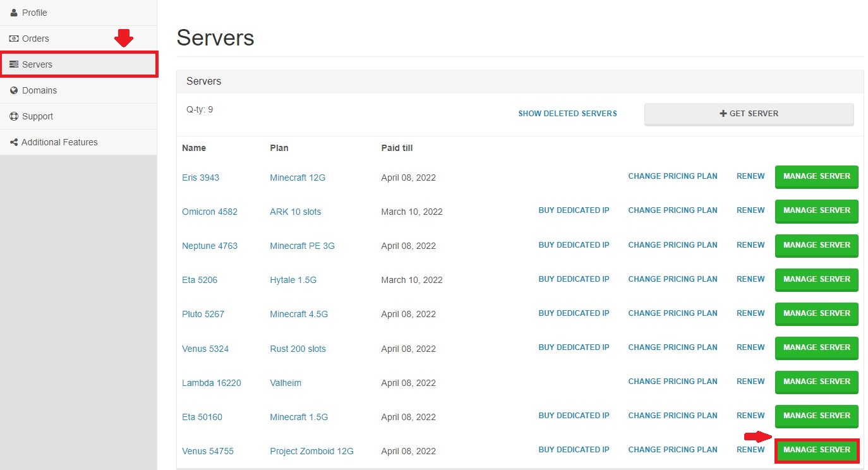Manage the Pluto 5267 server

coord(816,314)
